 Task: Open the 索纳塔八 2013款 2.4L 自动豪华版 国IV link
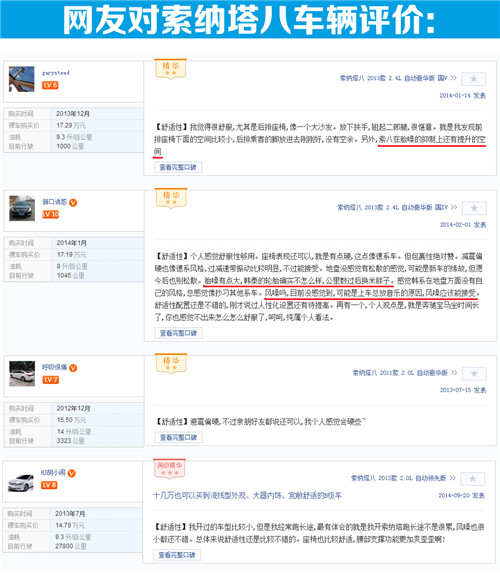[x=397, y=207]
